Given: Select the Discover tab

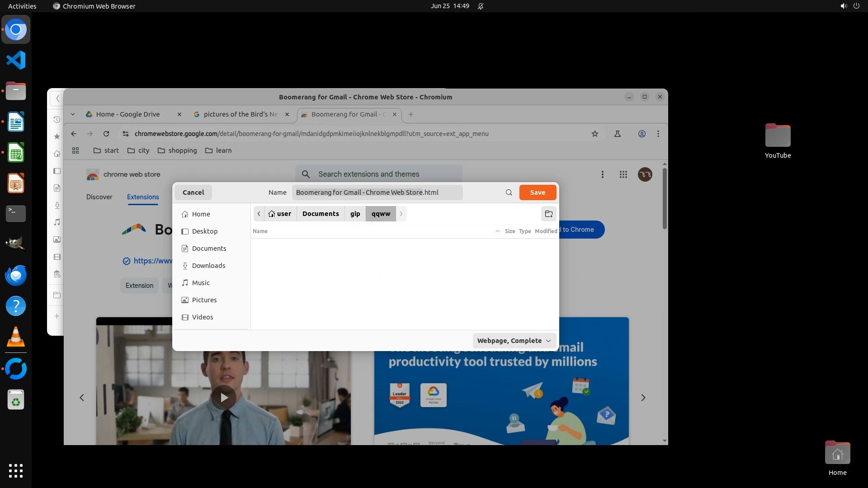Looking at the screenshot, I should coord(99,197).
